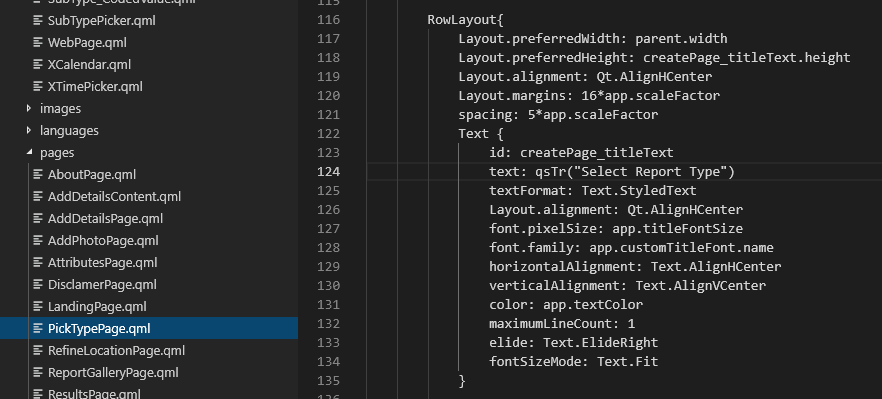Open DisclamerPage.qml file

(102, 285)
